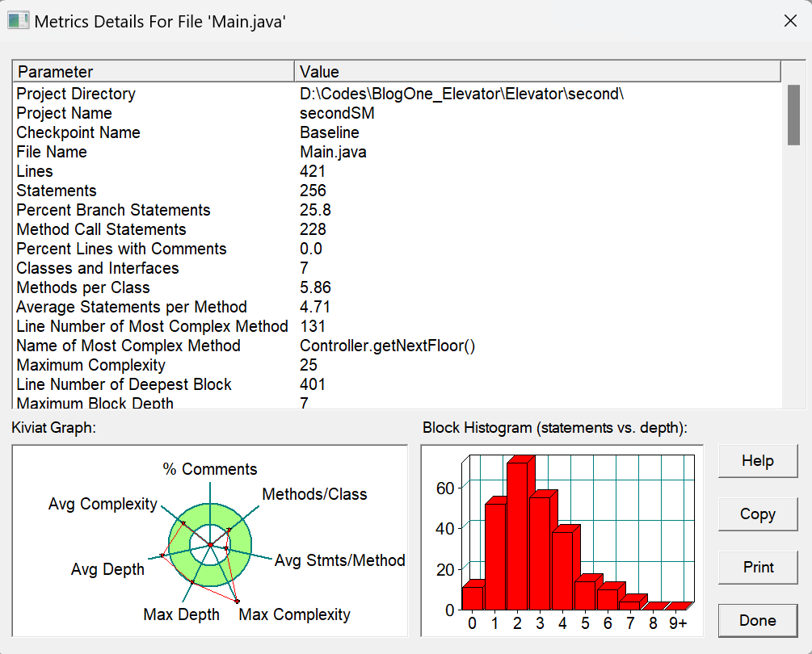The width and height of the screenshot is (812, 654).
Task: Select Line Number of Most Complex Method
Action: pos(397,326)
